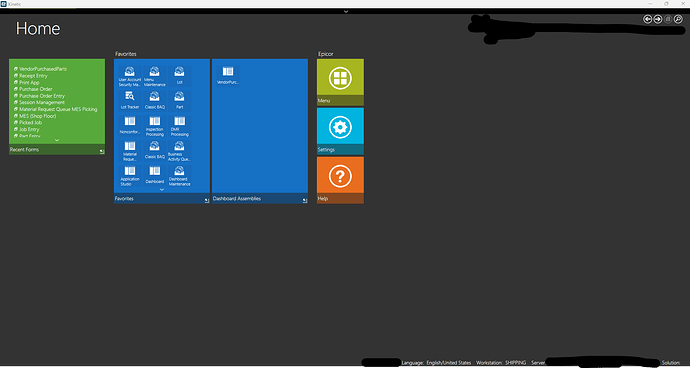690x368 pixels.
Task: Show more Favorites with down chevron
Action: (x=161, y=189)
